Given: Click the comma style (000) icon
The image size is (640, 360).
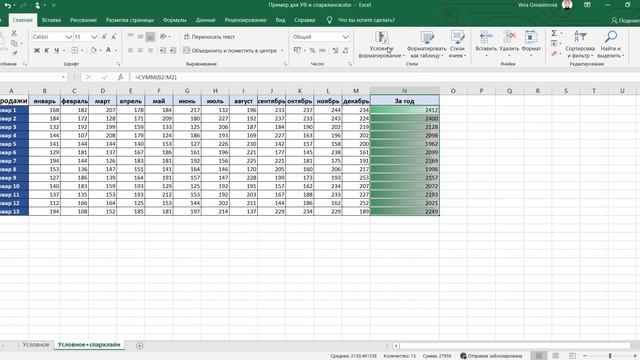Looking at the screenshot, I should point(322,50).
